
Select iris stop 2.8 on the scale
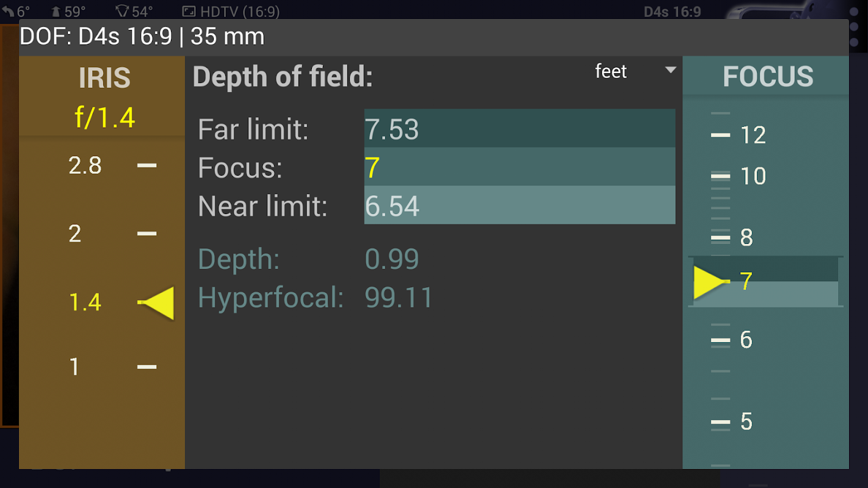(x=85, y=165)
